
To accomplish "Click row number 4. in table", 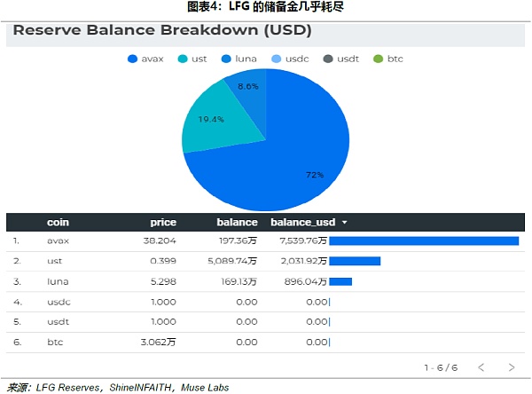I will [x=18, y=302].
